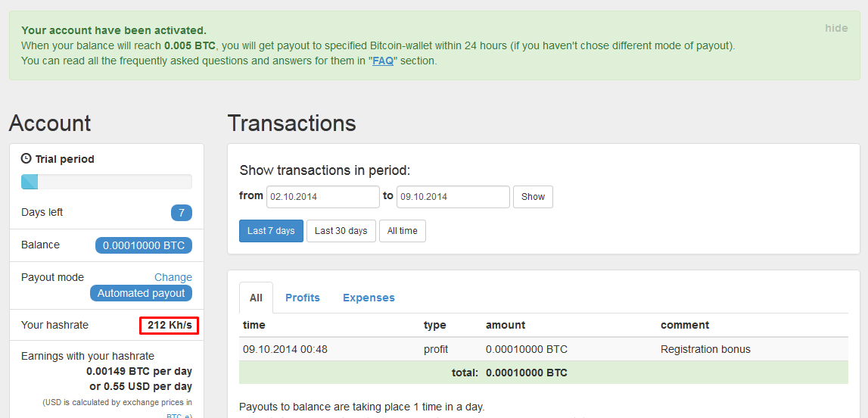868x418 pixels.
Task: Select the Last 7 days filter
Action: (271, 231)
